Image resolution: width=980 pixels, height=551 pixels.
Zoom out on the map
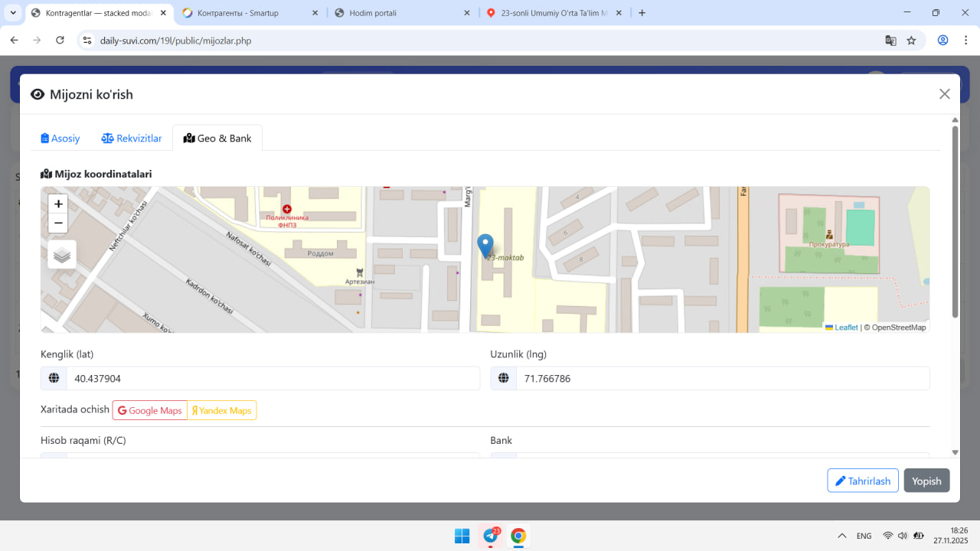(x=58, y=223)
